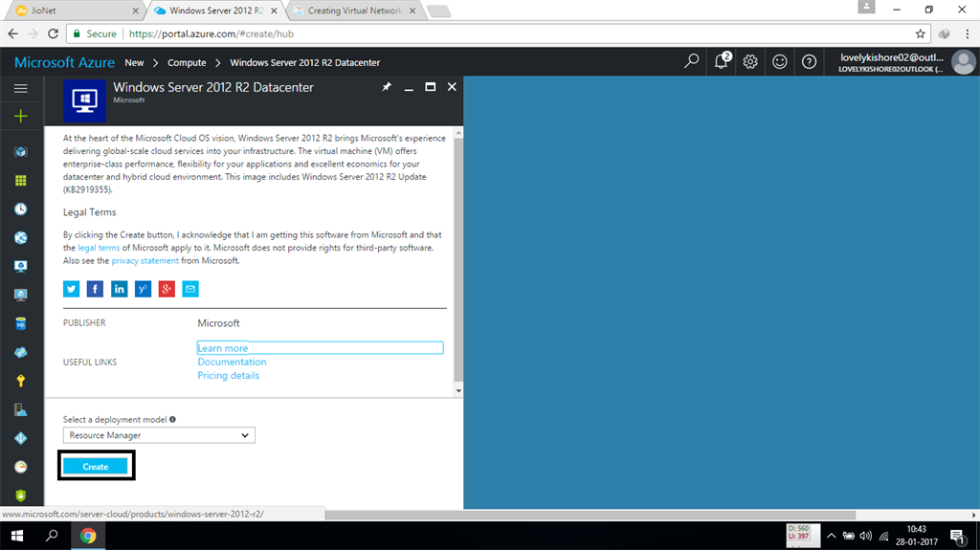Viewport: 980px width, 550px height.
Task: Open the yellow key icon in sidebar
Action: 21,381
